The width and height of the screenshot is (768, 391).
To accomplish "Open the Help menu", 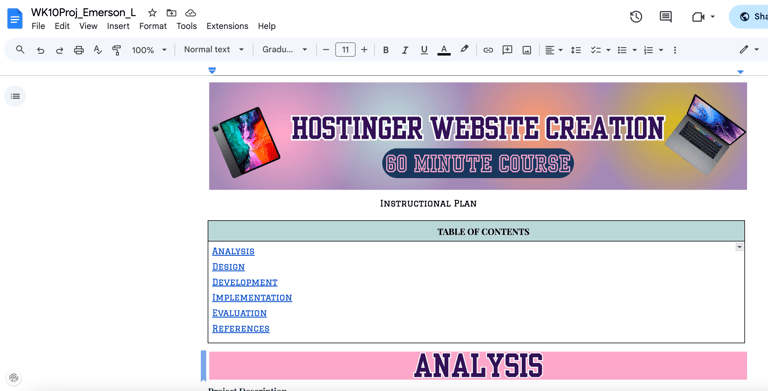I will click(x=267, y=26).
